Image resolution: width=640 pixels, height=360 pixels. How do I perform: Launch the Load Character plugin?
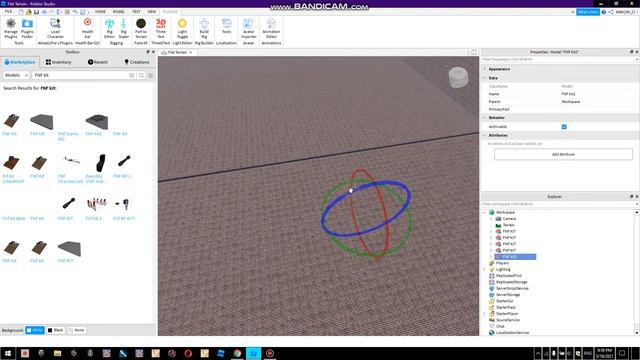(x=55, y=28)
